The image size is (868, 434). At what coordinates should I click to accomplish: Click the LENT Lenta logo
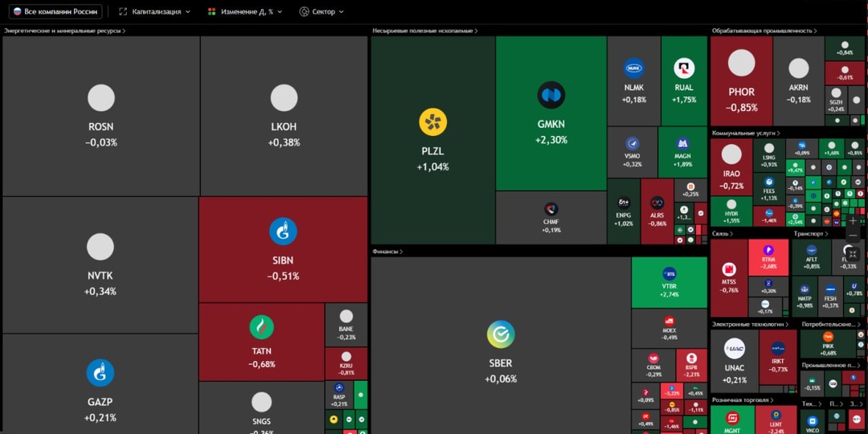coord(776,414)
